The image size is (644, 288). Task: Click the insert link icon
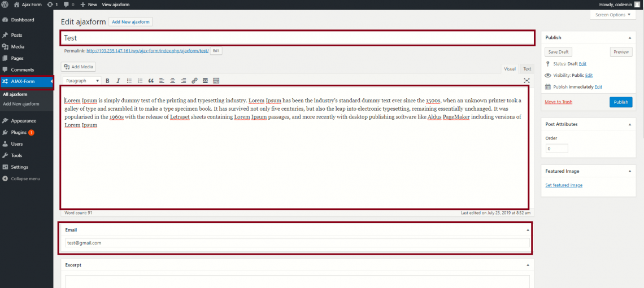coord(194,81)
